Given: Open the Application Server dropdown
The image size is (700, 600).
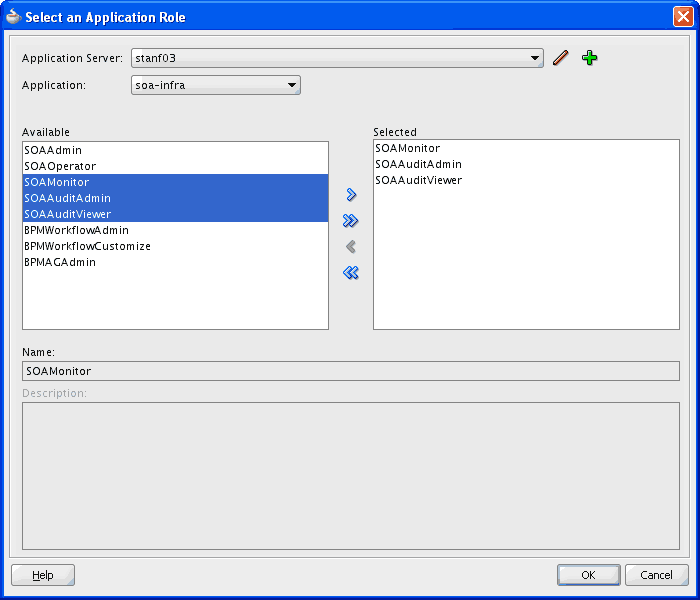Looking at the screenshot, I should coord(337,58).
